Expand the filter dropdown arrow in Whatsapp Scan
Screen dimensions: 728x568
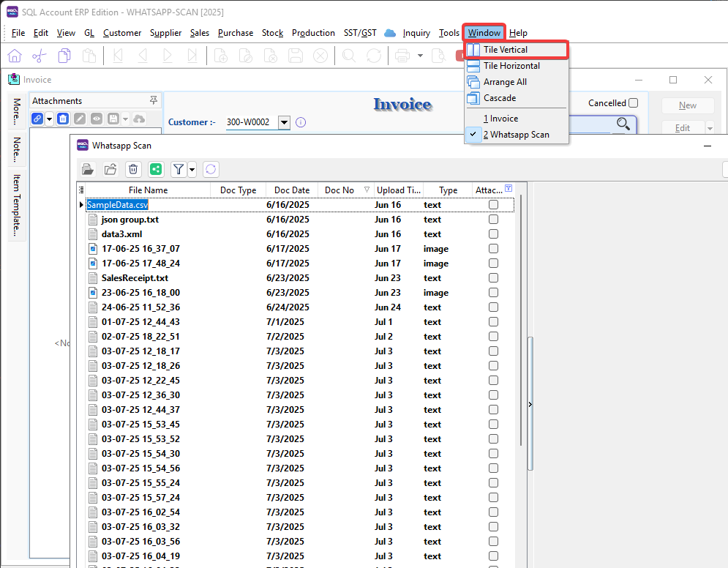click(x=192, y=169)
